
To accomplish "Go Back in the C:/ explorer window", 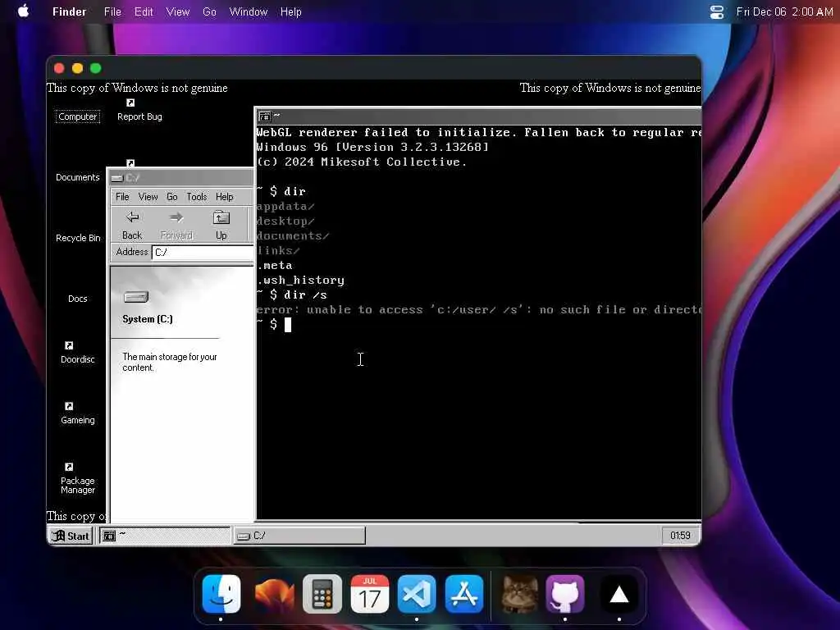I will point(132,225).
